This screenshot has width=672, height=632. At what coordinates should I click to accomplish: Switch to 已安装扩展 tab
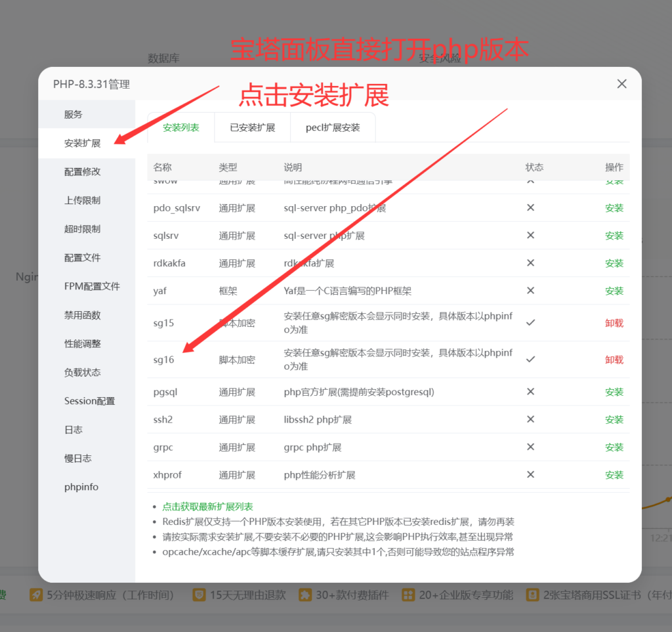pyautogui.click(x=253, y=128)
